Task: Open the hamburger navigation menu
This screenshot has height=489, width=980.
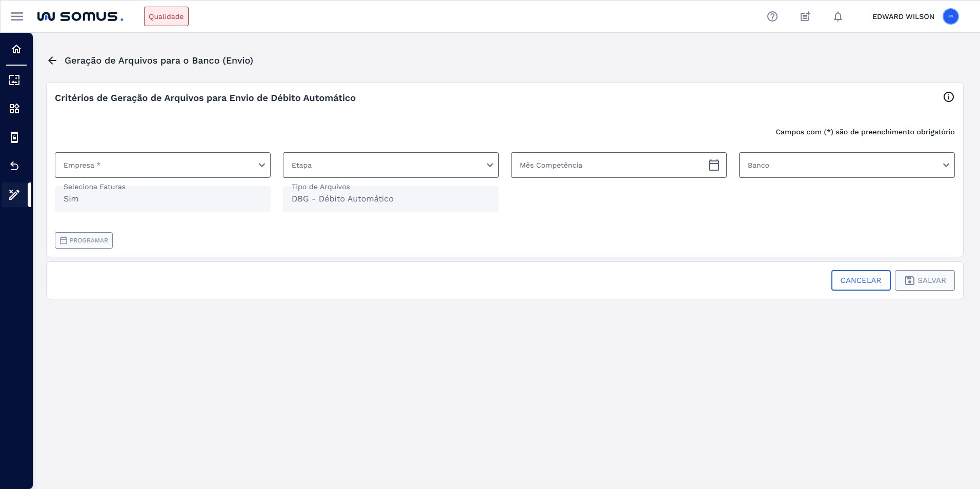Action: pyautogui.click(x=17, y=16)
